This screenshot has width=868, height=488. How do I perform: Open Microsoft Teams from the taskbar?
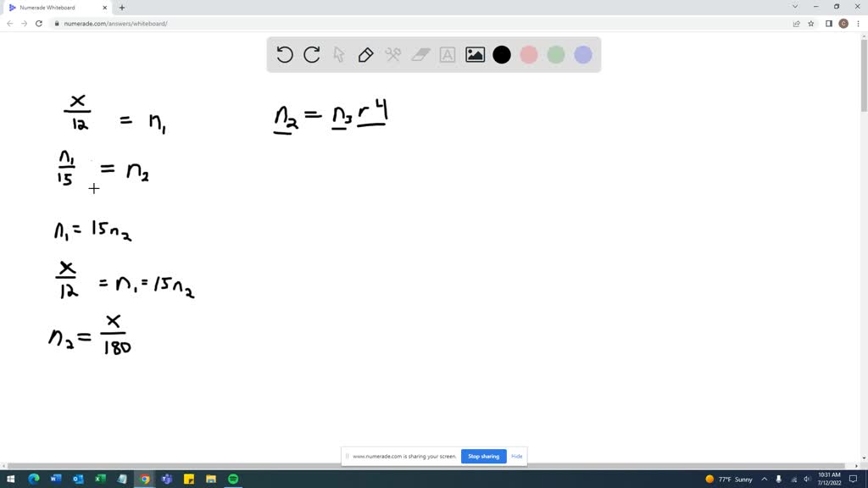pos(167,480)
